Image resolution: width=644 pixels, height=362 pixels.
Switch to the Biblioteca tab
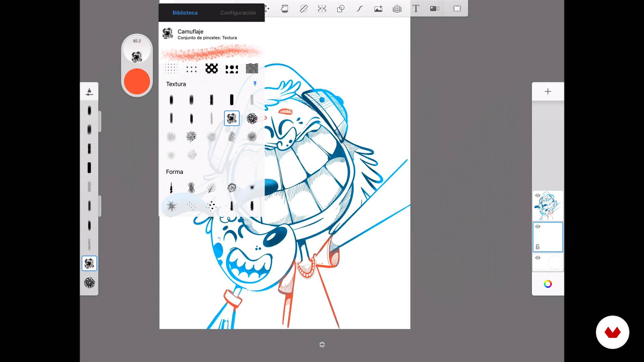[185, 13]
